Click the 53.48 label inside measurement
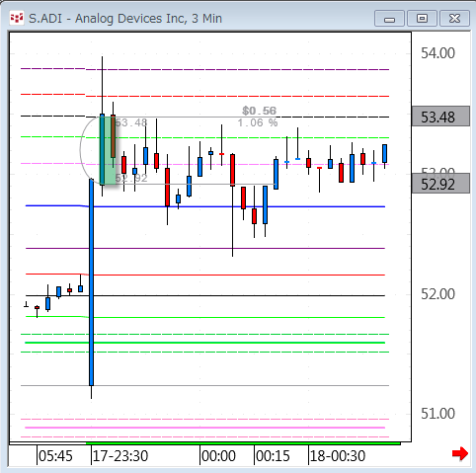 click(131, 122)
